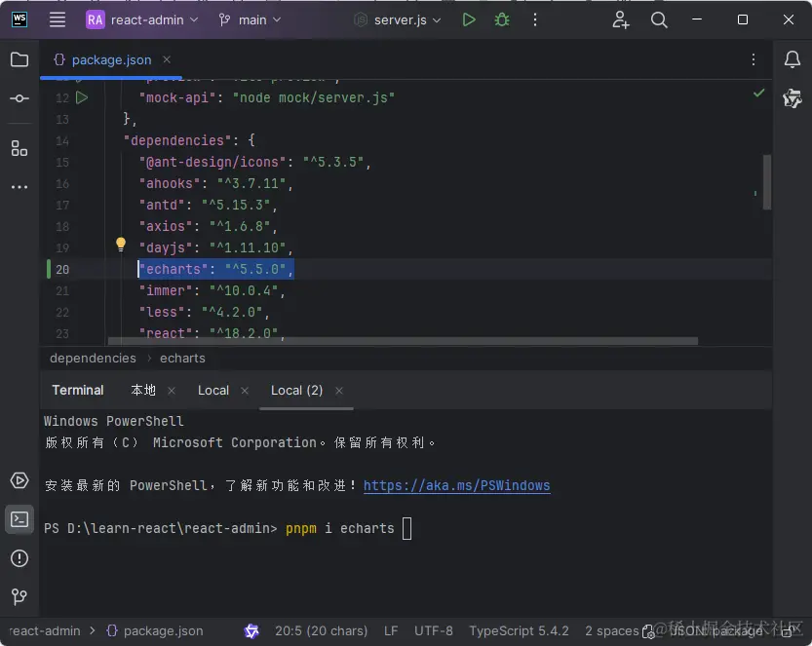Click AI Assistant status bar icon
Screen dimensions: 812x646
(251, 631)
